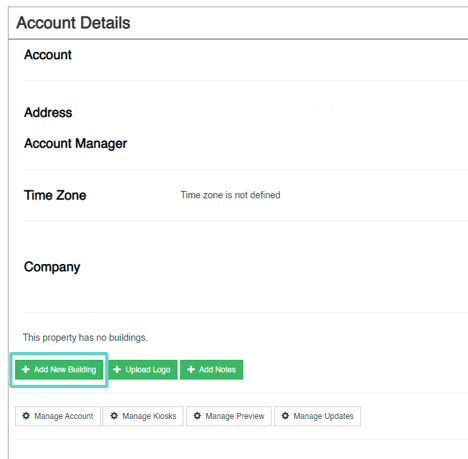Select the Add Notes button
This screenshot has width=468, height=459.
(212, 370)
